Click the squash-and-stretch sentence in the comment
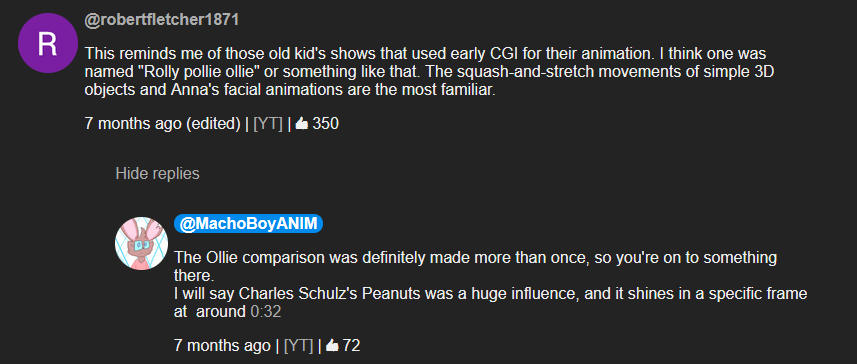857x364 pixels. pyautogui.click(x=428, y=81)
